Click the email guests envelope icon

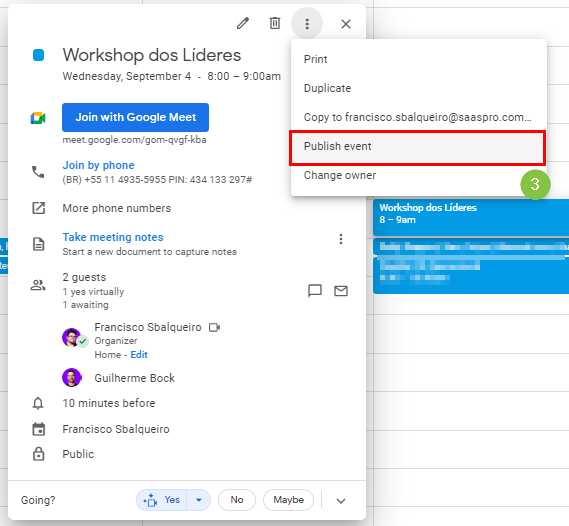(x=341, y=291)
